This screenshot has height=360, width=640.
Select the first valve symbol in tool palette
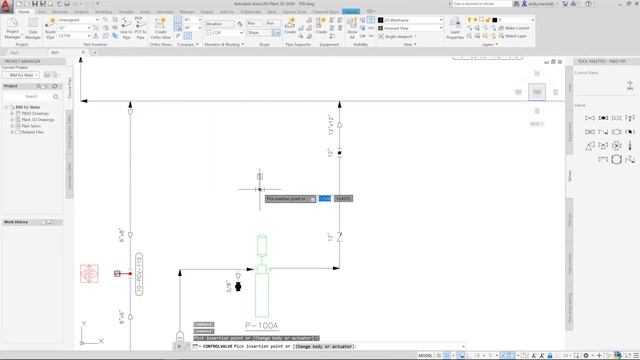tap(590, 118)
